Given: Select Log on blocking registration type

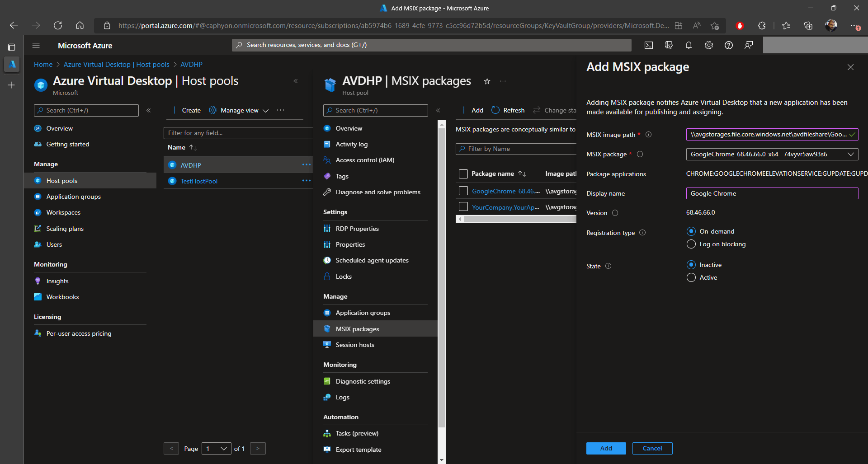Looking at the screenshot, I should coord(691,244).
